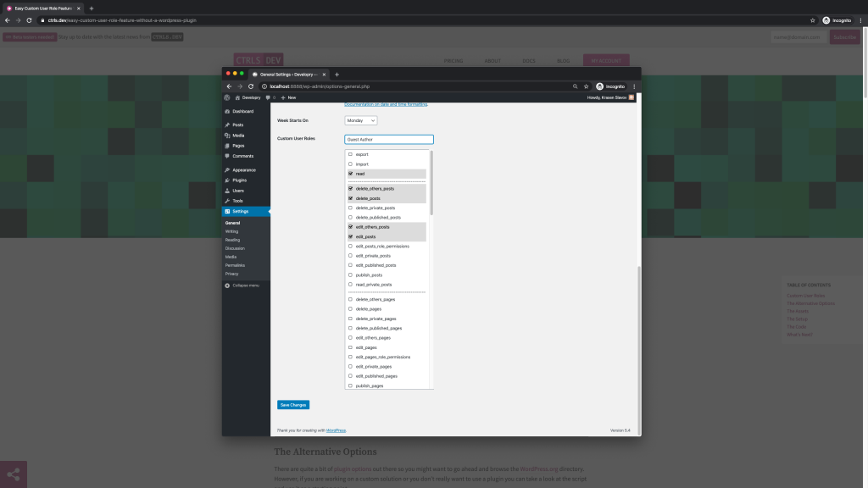Toggle the delete_others_posts checkbox

350,188
